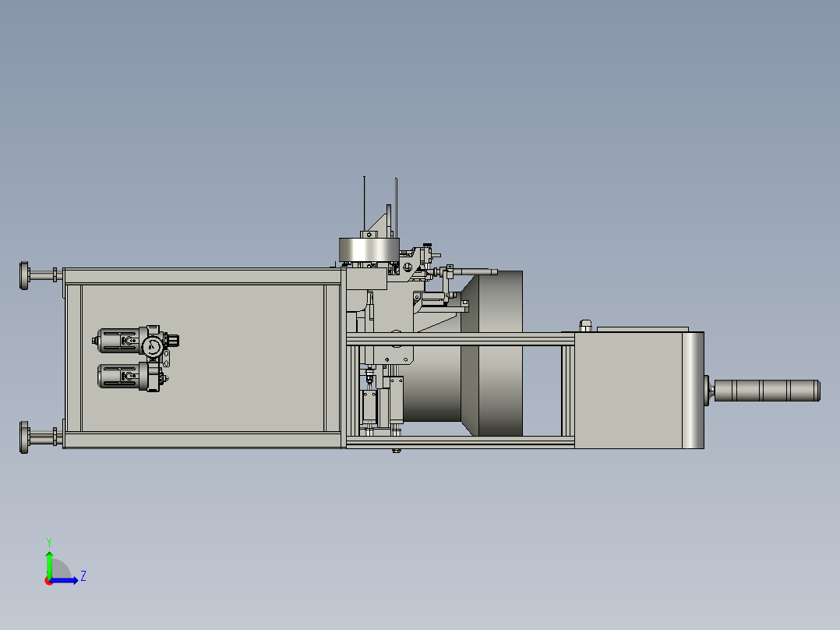
Task: Select the right box housing face
Action: coord(628,391)
